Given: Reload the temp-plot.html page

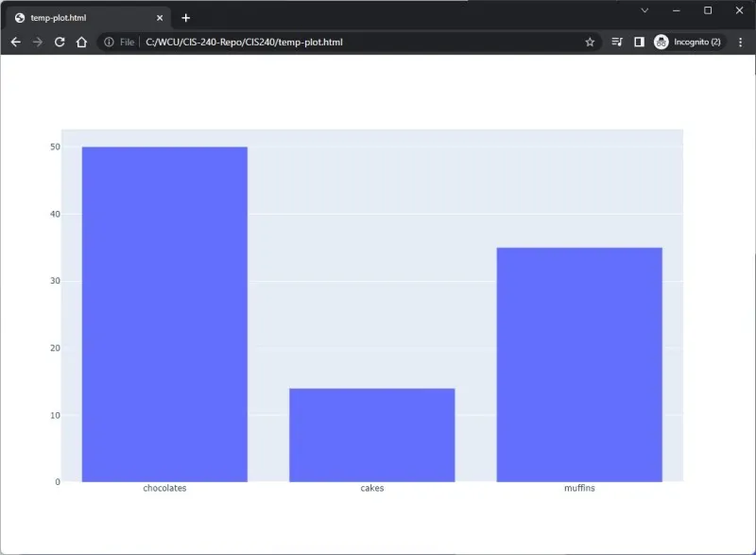Looking at the screenshot, I should click(x=60, y=42).
